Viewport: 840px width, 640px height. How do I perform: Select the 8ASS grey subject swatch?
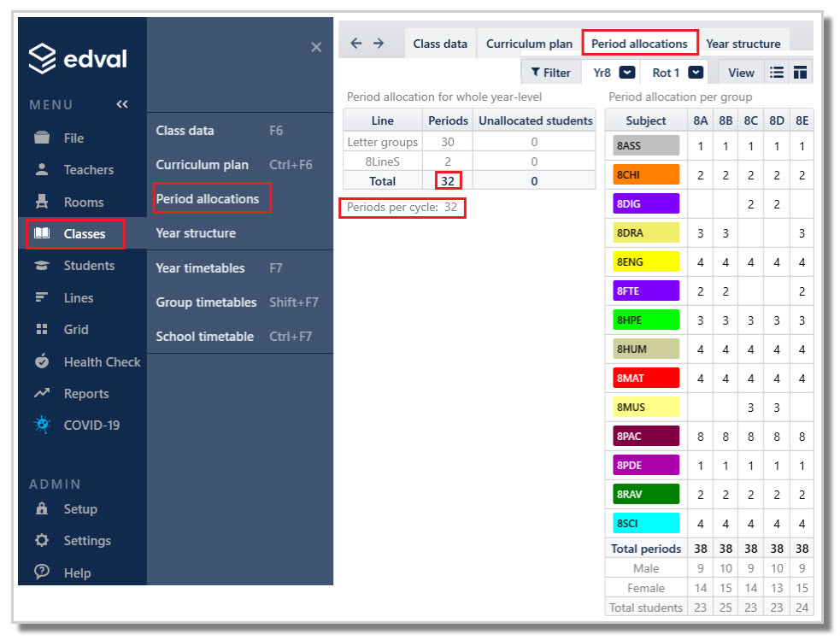645,145
